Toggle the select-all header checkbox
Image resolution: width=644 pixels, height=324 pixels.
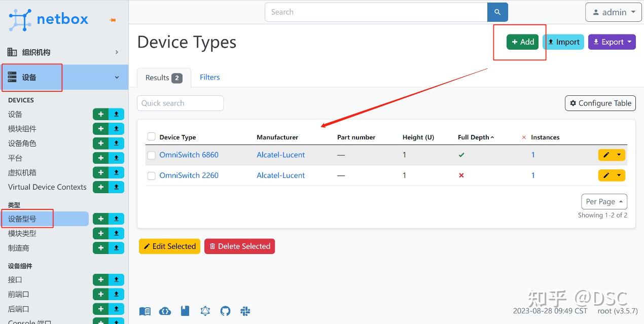tap(151, 136)
